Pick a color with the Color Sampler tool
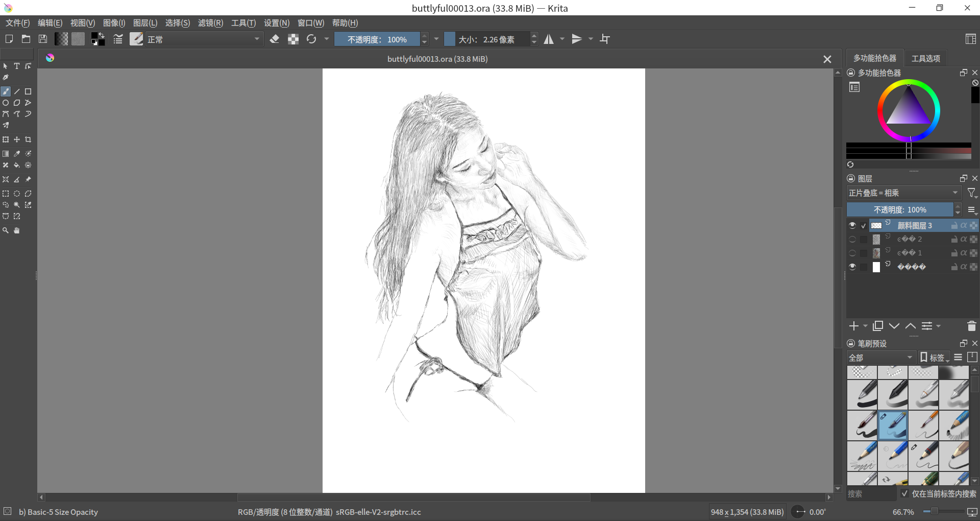 point(17,154)
